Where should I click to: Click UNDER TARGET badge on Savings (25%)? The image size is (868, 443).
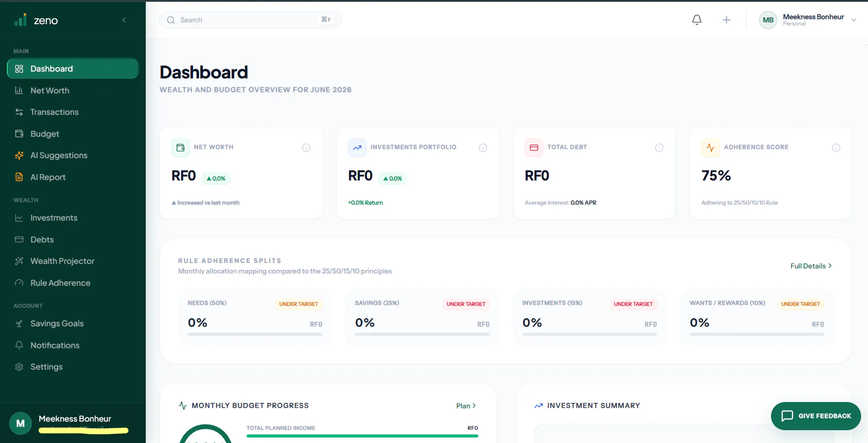point(466,304)
